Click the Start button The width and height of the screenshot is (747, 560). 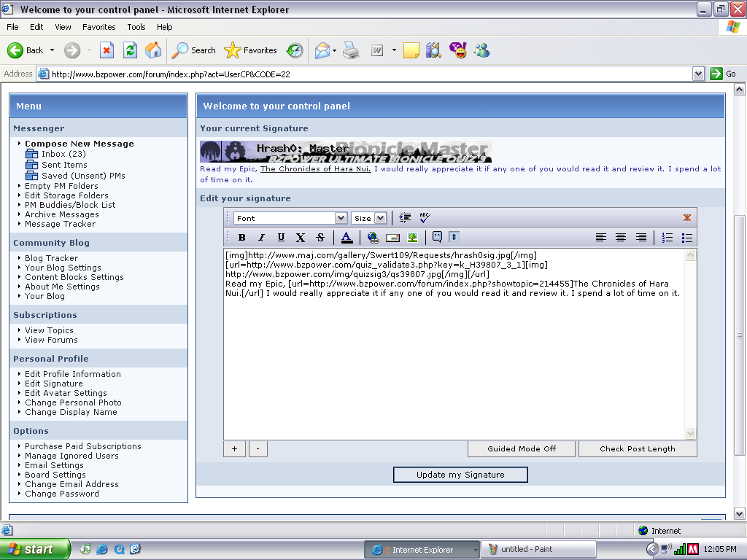coord(34,549)
